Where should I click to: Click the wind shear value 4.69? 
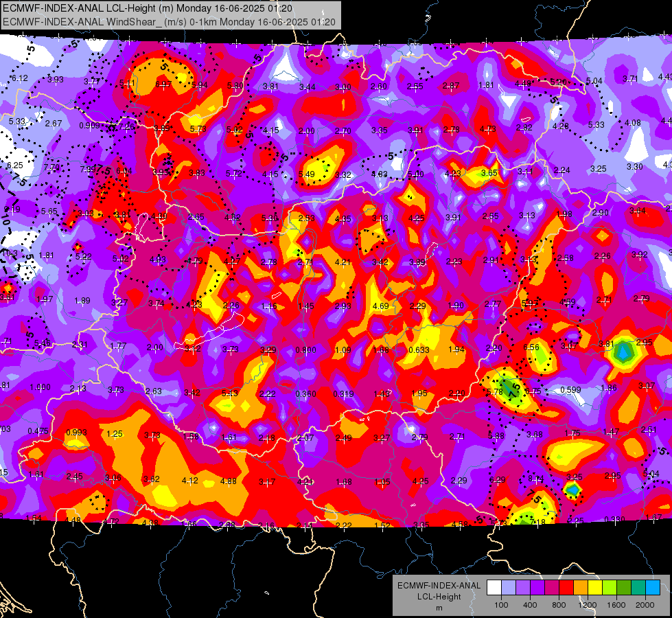click(380, 306)
